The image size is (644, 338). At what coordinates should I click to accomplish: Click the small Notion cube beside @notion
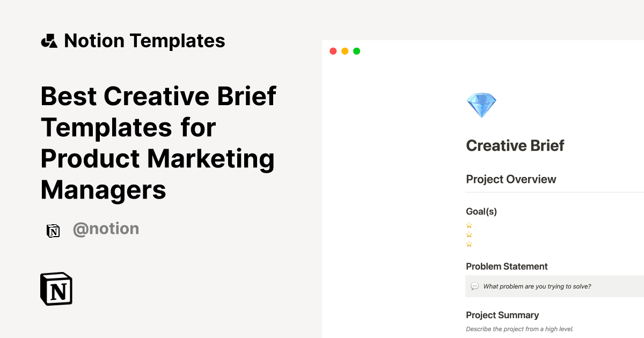point(53,230)
